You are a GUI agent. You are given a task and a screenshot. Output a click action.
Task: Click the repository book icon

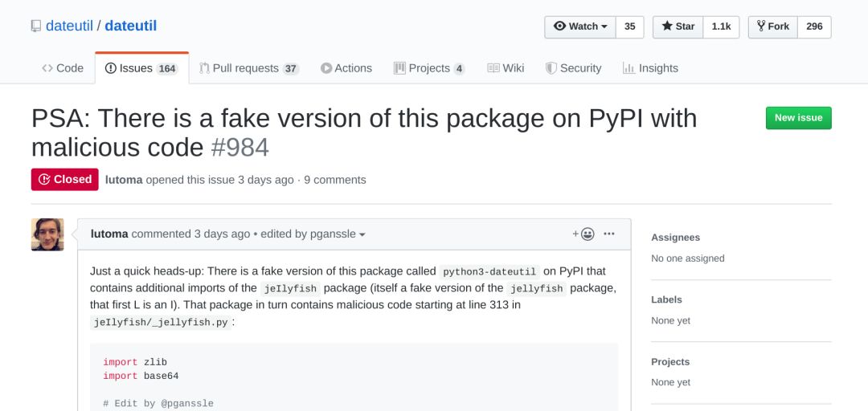click(x=36, y=26)
